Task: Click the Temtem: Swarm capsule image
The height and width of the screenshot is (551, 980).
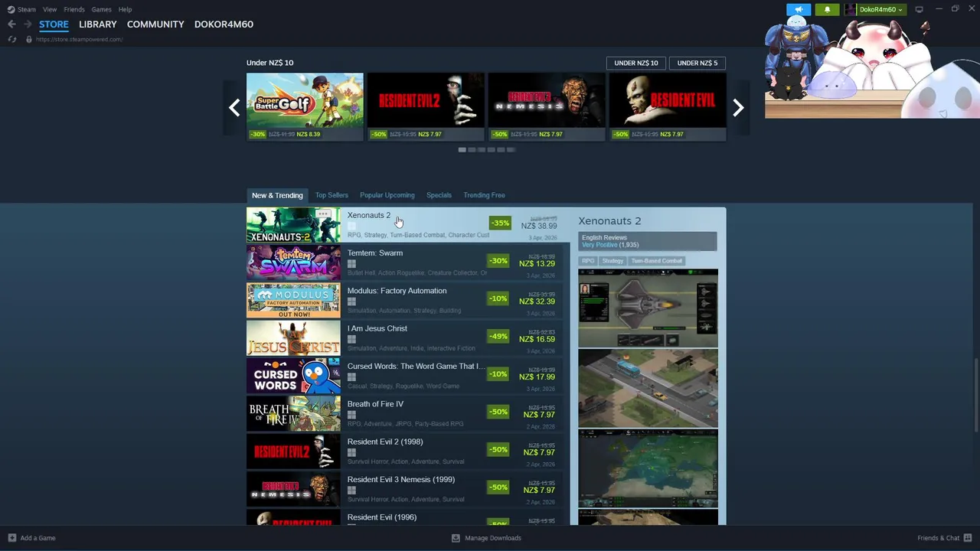Action: click(293, 262)
